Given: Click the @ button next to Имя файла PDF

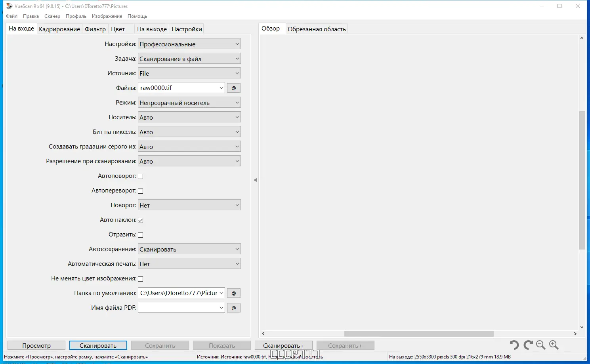Looking at the screenshot, I should tap(234, 308).
